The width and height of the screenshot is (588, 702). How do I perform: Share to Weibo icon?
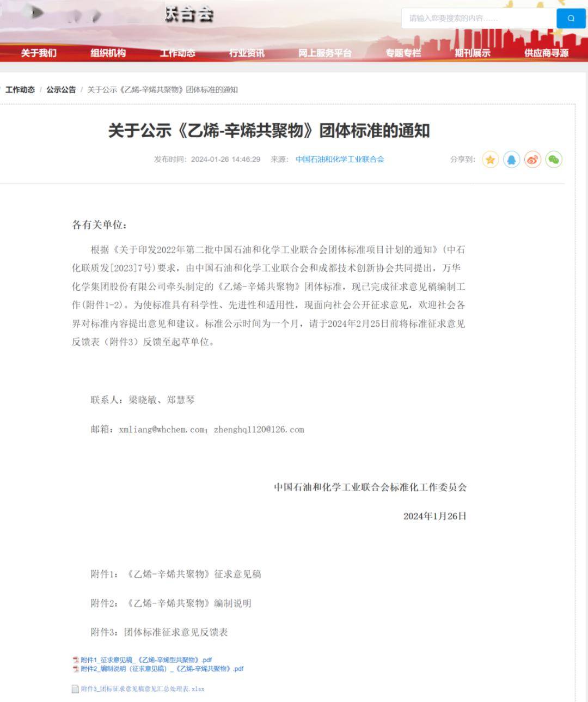point(532,160)
